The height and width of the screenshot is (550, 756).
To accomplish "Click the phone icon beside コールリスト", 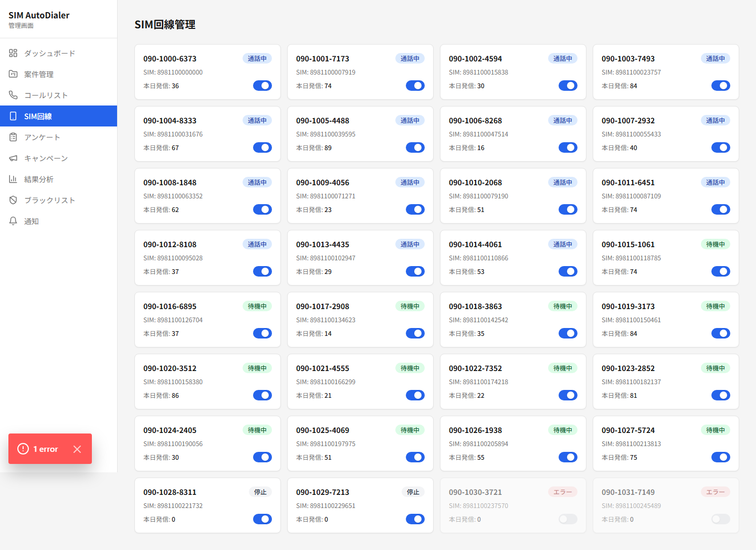I will (13, 95).
